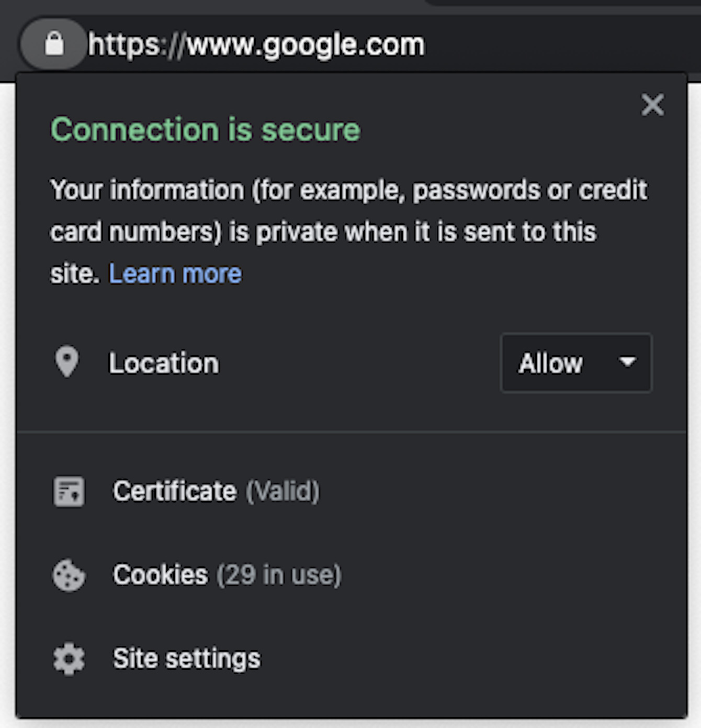Open the Site settings entry

pyautogui.click(x=187, y=658)
